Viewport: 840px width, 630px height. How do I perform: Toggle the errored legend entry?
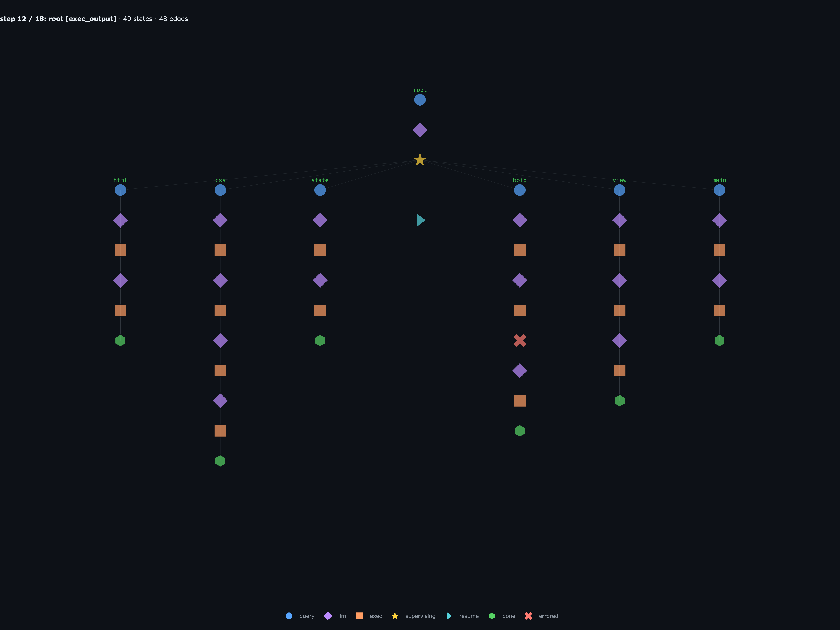[x=541, y=616]
